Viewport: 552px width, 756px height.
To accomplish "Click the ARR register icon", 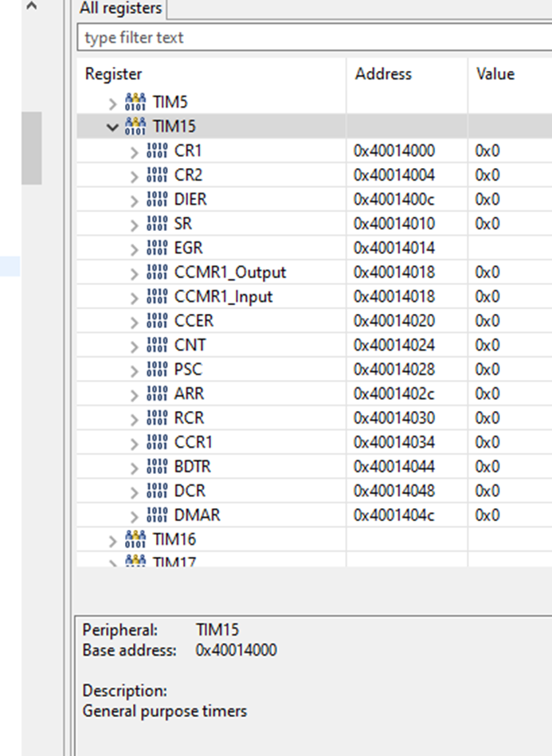I will [157, 394].
